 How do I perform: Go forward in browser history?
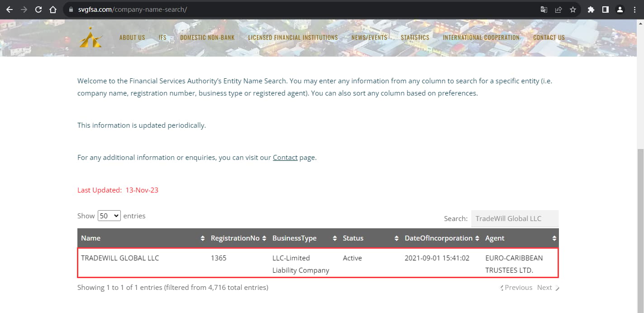pyautogui.click(x=24, y=10)
